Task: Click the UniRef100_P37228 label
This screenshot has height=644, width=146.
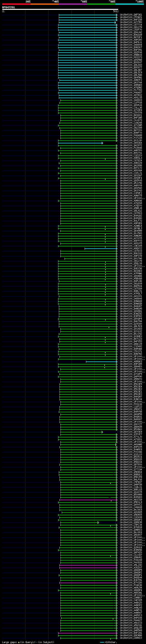Action: (131, 138)
